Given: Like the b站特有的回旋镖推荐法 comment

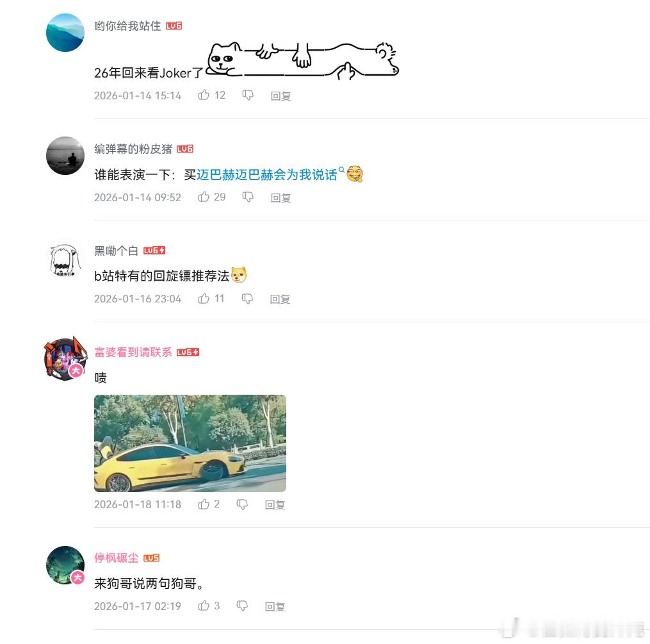Looking at the screenshot, I should click(204, 298).
